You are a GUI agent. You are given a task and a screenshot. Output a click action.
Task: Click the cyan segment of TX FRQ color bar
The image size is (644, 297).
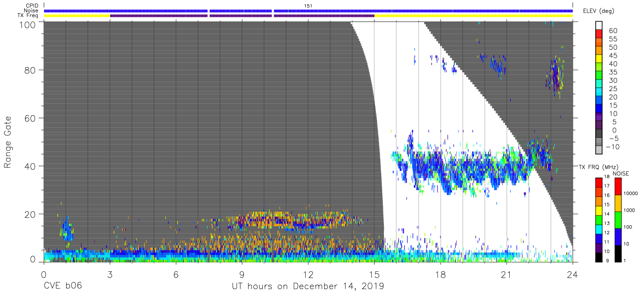click(599, 228)
